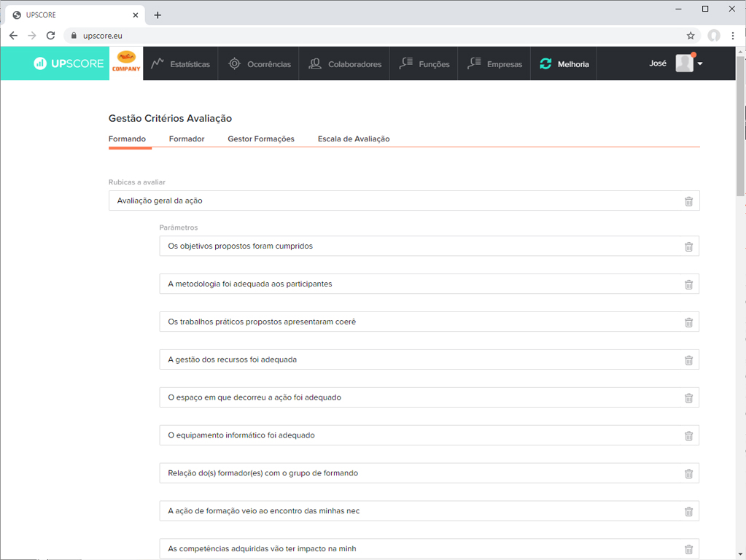Click the orange COMPANY logo
This screenshot has height=560, width=746.
(x=126, y=61)
